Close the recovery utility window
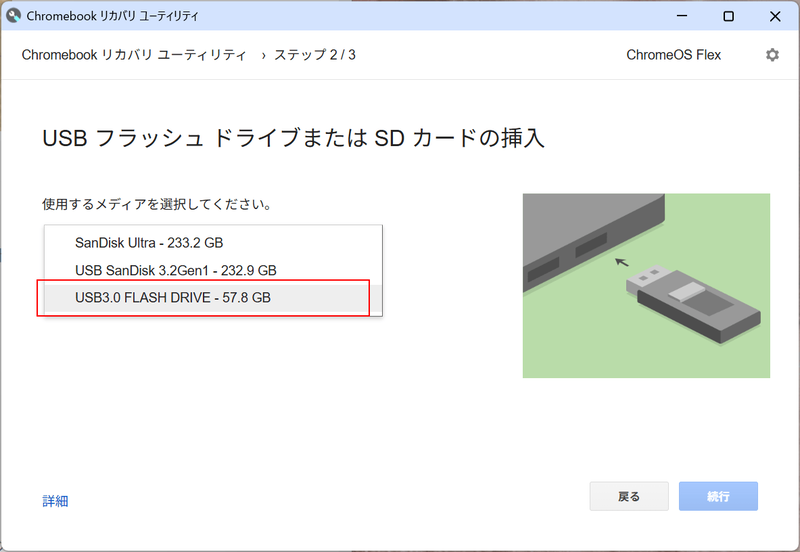 (775, 16)
